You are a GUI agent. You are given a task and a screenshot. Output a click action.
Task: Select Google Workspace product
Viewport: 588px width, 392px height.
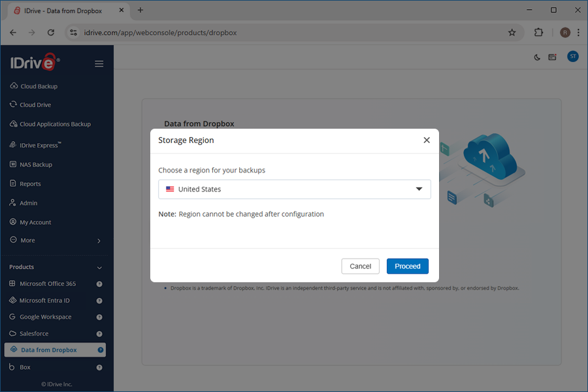41,317
